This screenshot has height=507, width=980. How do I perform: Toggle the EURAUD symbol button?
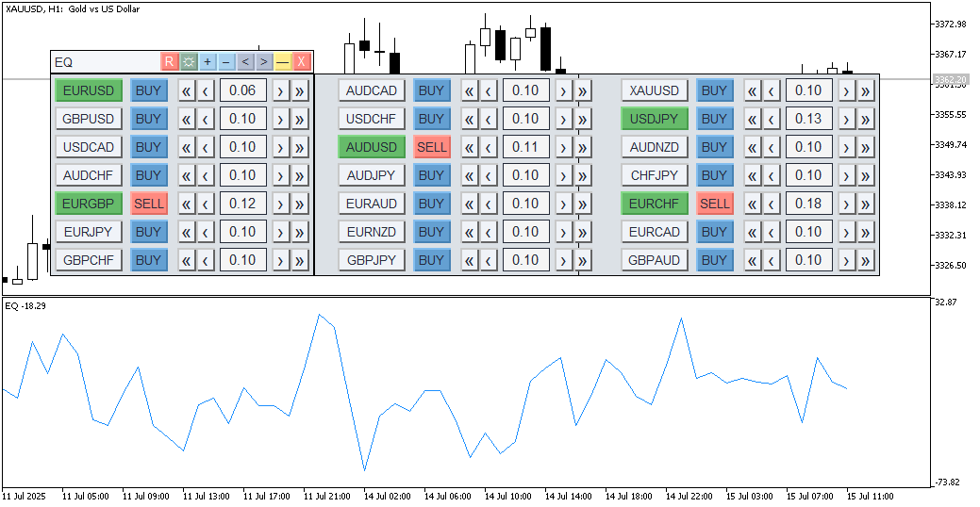pyautogui.click(x=372, y=204)
